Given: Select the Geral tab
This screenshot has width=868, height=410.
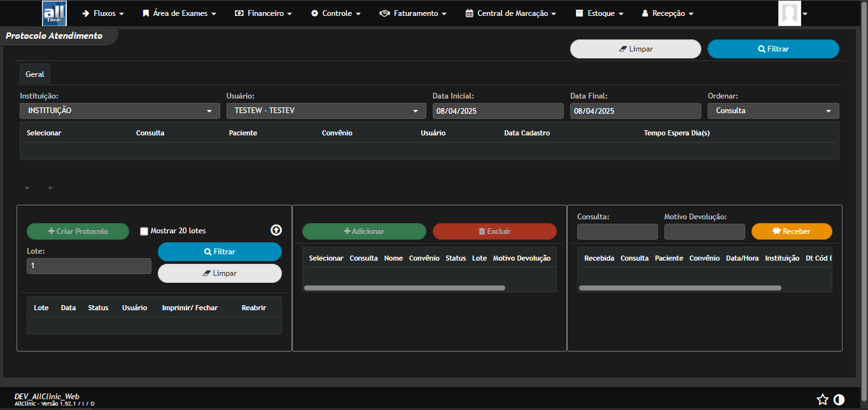Looking at the screenshot, I should pos(35,74).
